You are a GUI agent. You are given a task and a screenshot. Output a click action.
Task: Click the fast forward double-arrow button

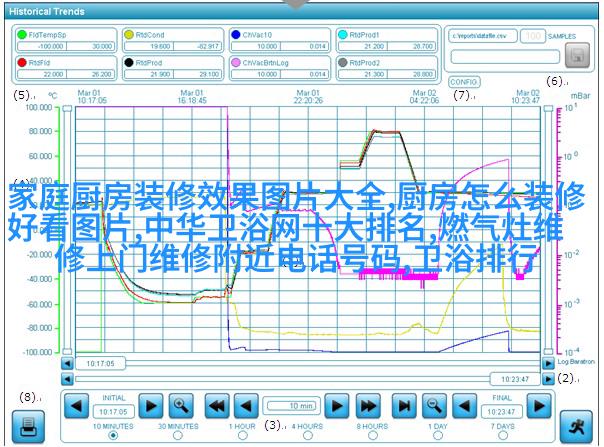point(368,405)
